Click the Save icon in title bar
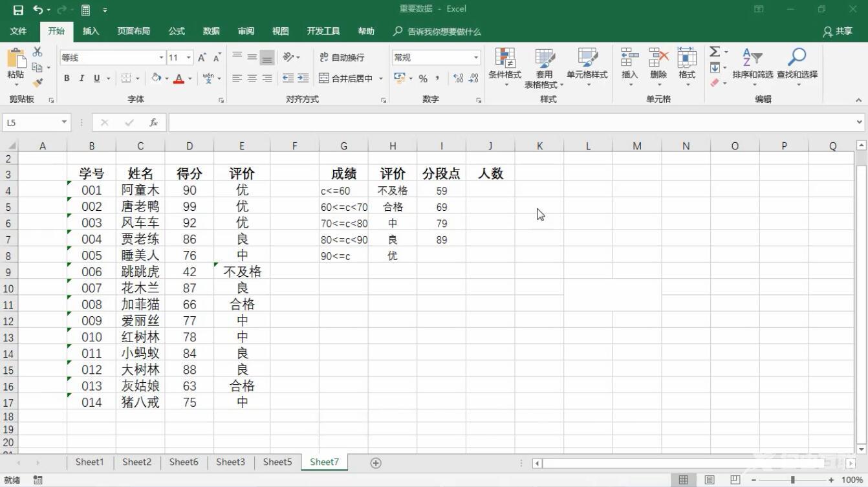868x487 pixels. click(18, 10)
